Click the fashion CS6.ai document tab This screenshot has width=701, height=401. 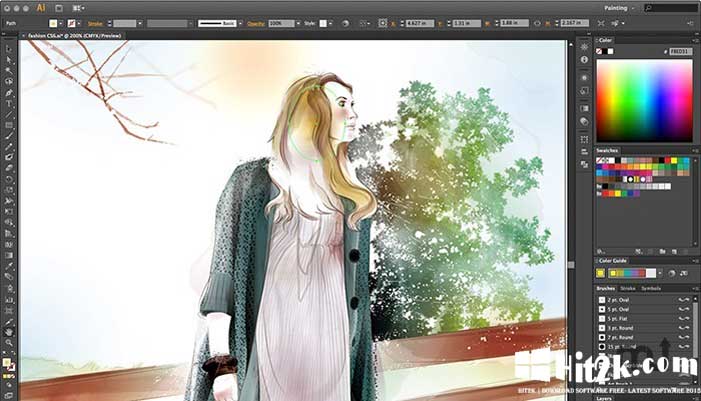[75, 36]
